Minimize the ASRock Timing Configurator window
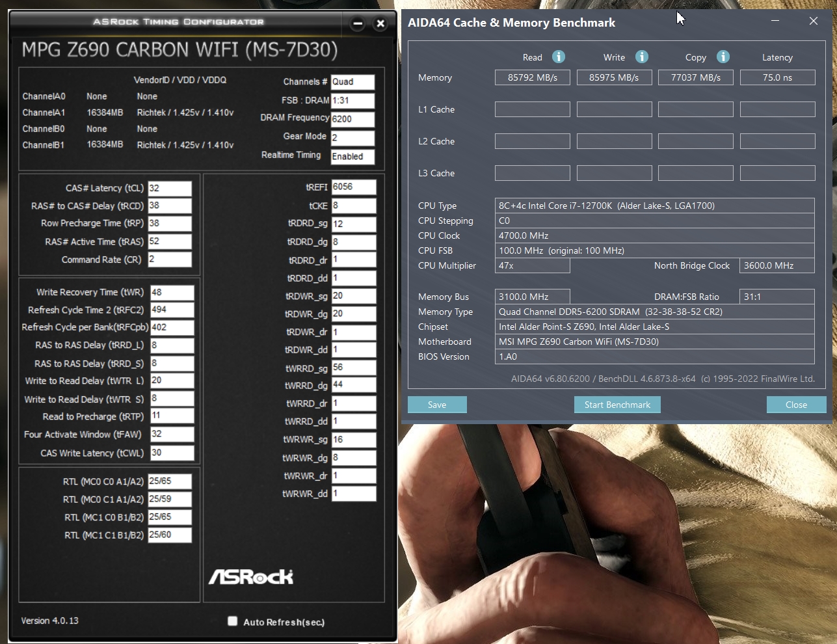 pyautogui.click(x=358, y=24)
